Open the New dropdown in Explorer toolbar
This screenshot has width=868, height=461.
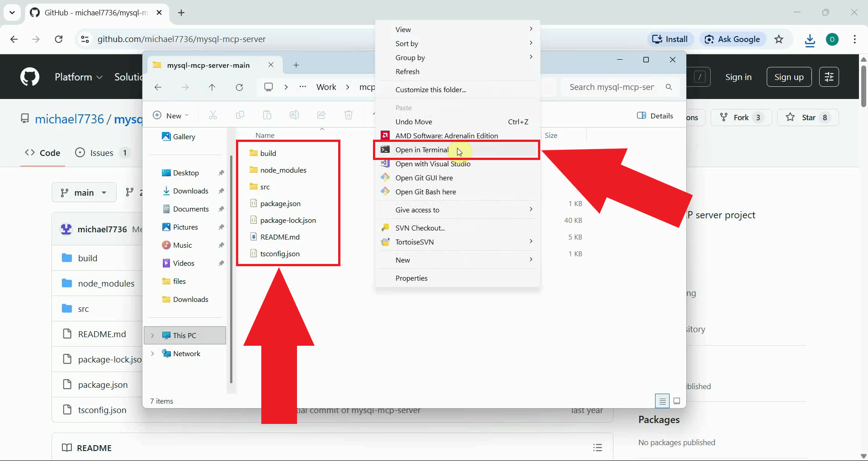tap(171, 115)
